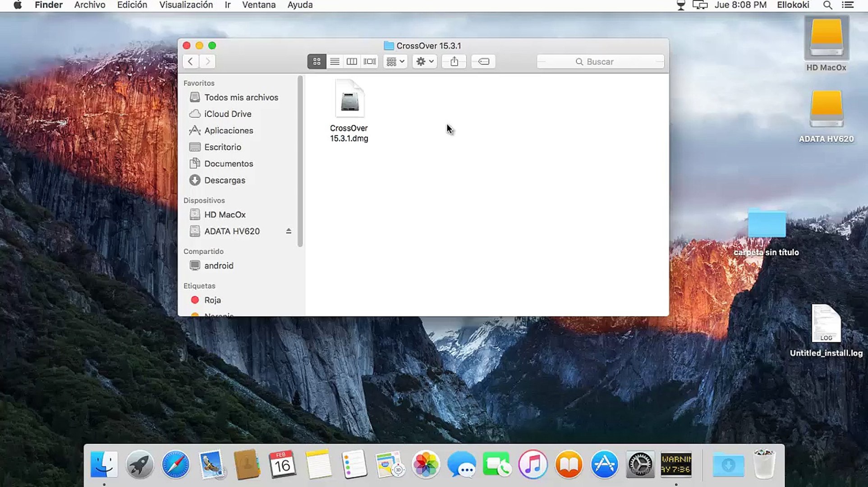Select Aplicaciones in the sidebar

point(228,130)
